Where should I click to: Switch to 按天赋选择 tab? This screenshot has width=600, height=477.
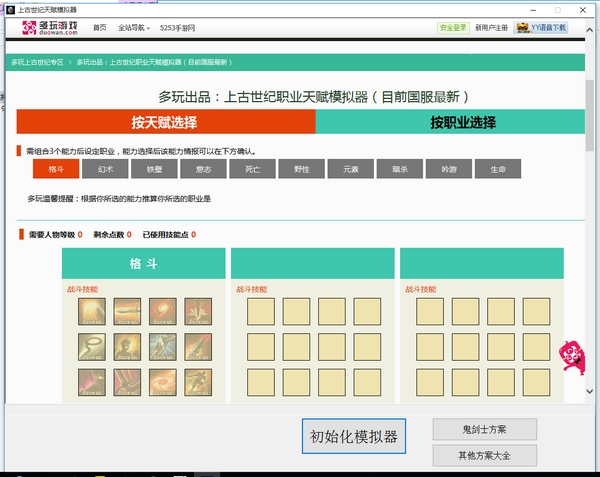click(x=165, y=122)
